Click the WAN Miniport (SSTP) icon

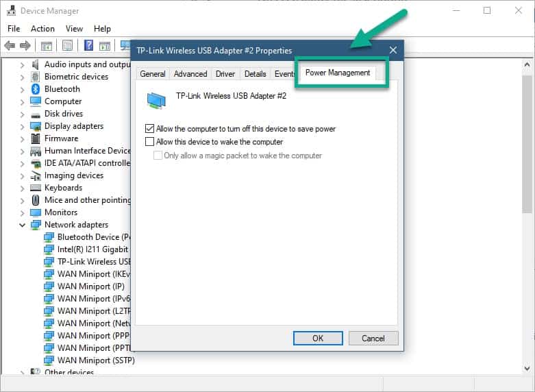49,360
